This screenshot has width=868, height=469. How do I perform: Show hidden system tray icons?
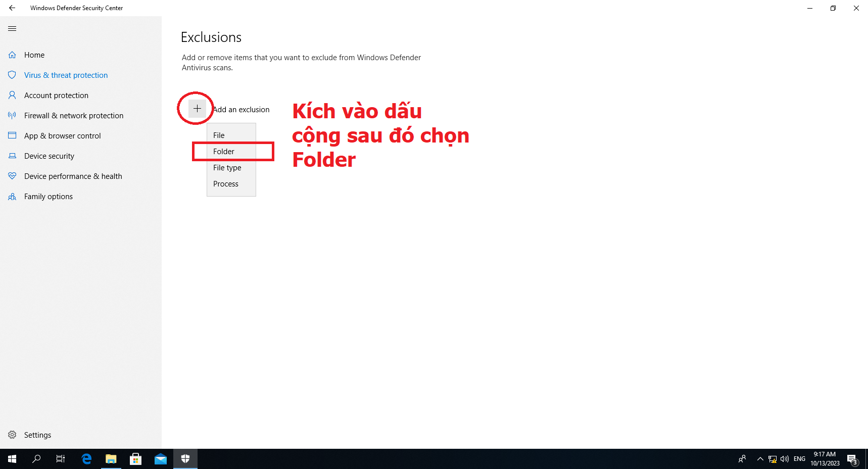tap(760, 459)
